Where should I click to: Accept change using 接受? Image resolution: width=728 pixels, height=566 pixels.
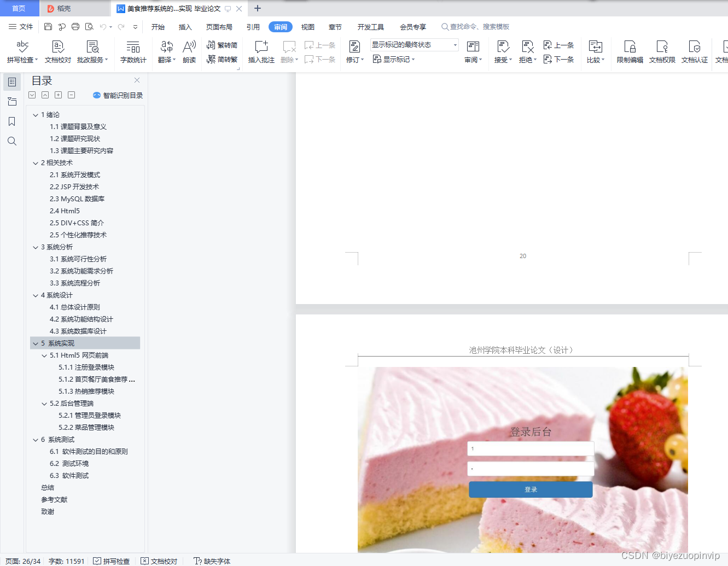tap(503, 51)
